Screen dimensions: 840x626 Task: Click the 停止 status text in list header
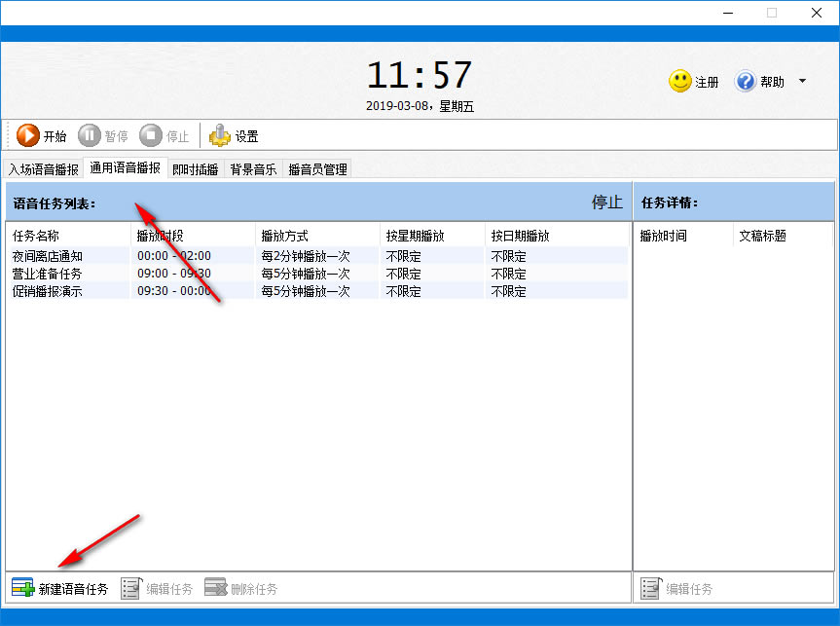click(x=607, y=203)
